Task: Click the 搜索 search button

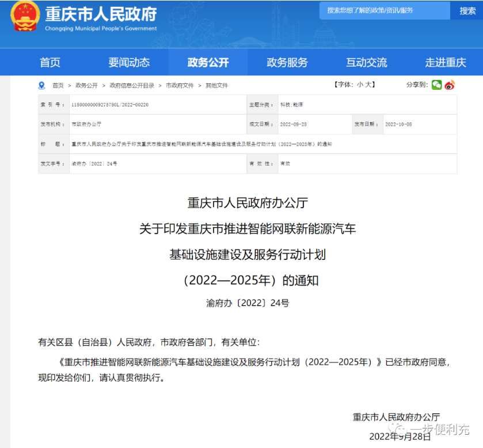Action: pyautogui.click(x=467, y=11)
